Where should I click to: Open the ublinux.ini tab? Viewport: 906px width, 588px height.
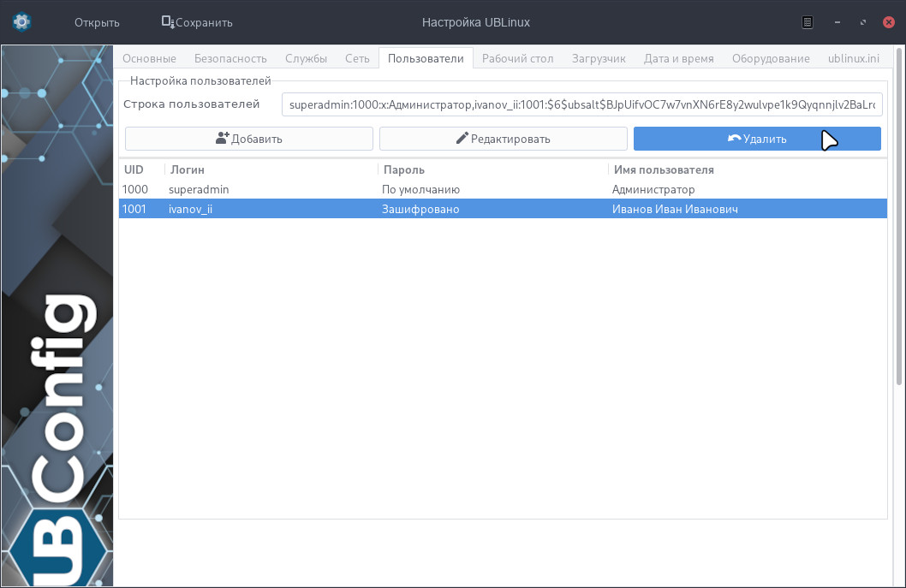pos(854,58)
